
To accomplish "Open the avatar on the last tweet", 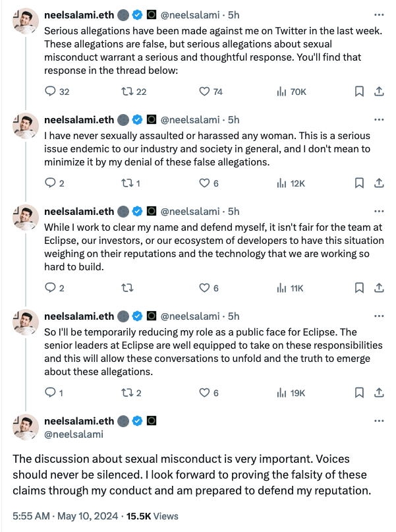I will (26, 427).
